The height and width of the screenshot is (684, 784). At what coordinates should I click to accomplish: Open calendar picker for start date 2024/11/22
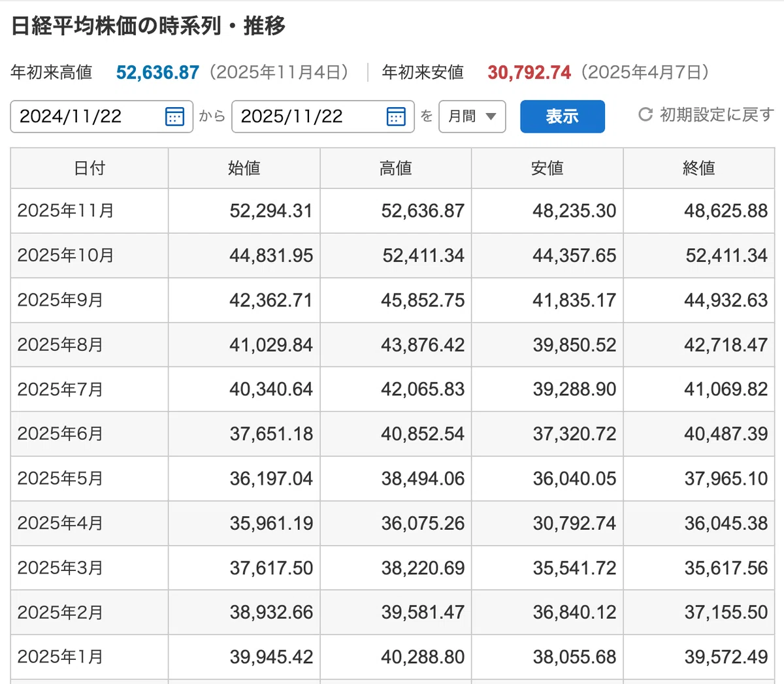tap(174, 117)
